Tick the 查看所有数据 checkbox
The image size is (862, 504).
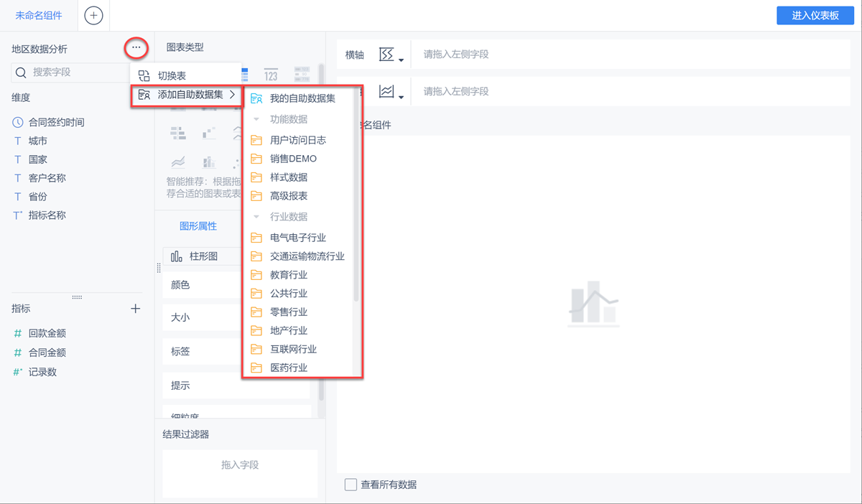tap(351, 485)
